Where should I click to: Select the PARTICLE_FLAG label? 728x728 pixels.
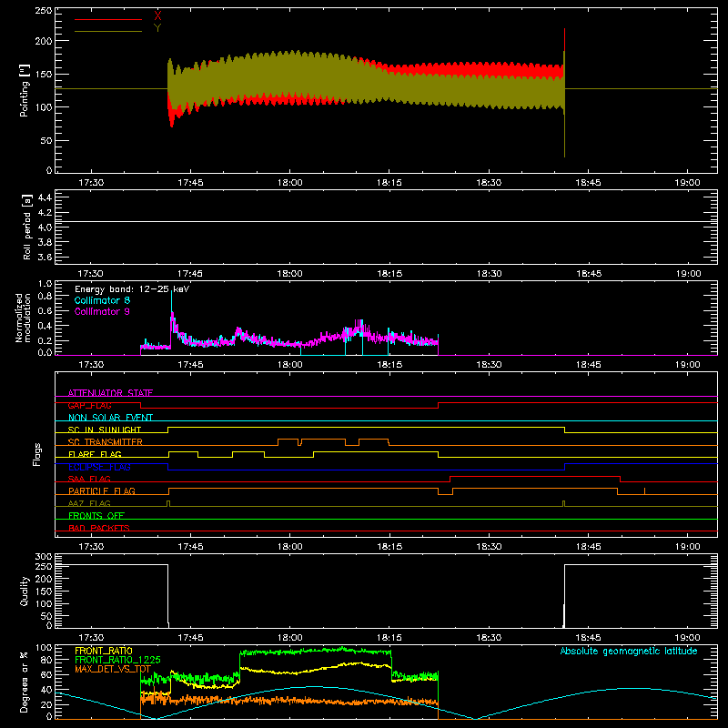pyautogui.click(x=102, y=490)
